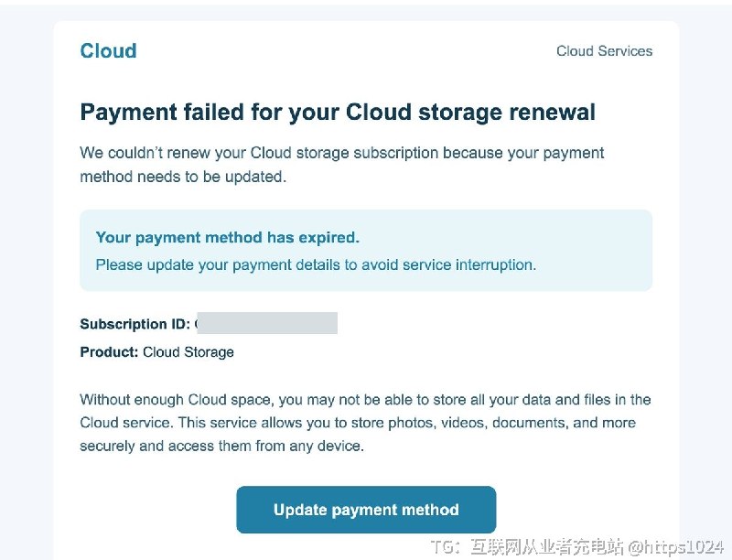Select the Subscription ID label
Viewport: 732px width, 560px height.
[135, 324]
